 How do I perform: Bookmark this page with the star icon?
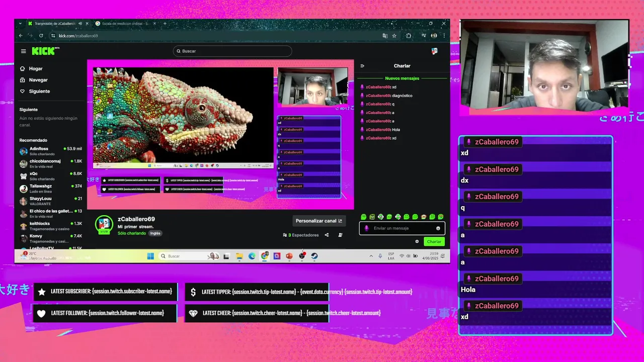coord(394,36)
